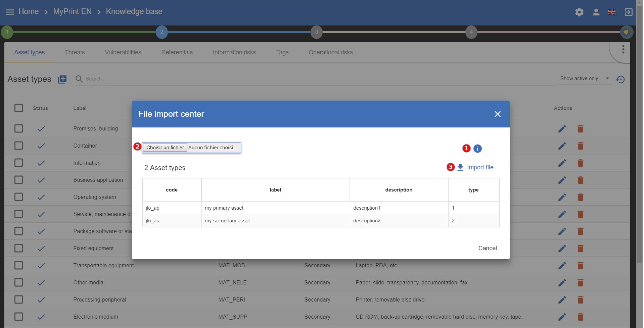Open the Operational risks tab
Screen dimensions: 644x328
[x=330, y=52]
